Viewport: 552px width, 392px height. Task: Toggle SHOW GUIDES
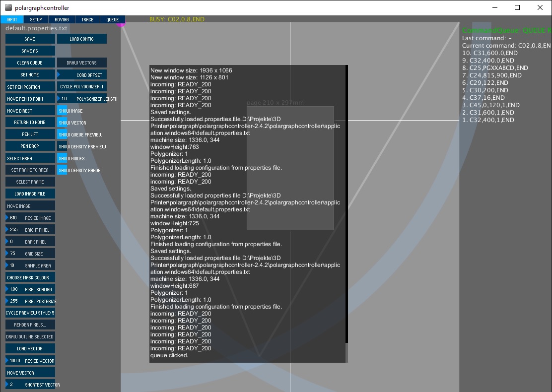pos(62,158)
